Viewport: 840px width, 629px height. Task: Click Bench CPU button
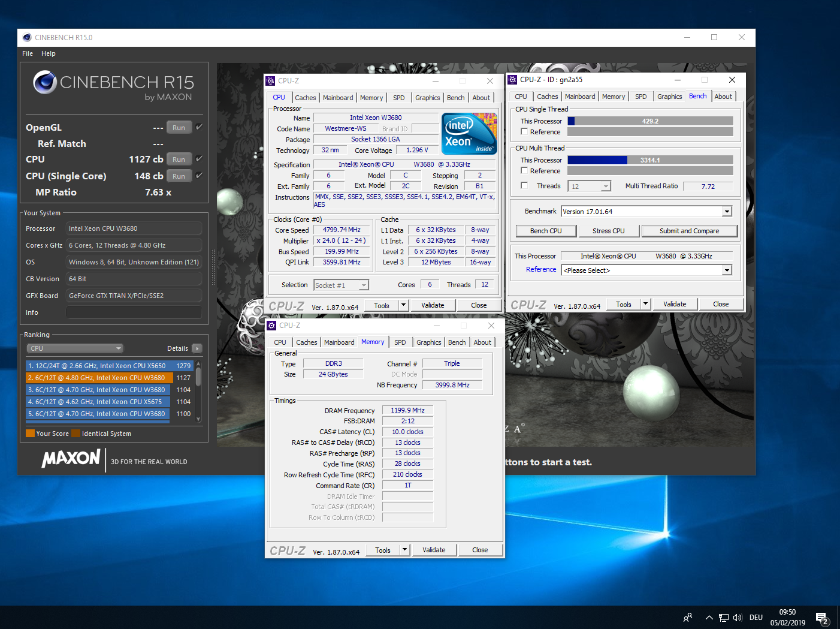[x=546, y=231]
